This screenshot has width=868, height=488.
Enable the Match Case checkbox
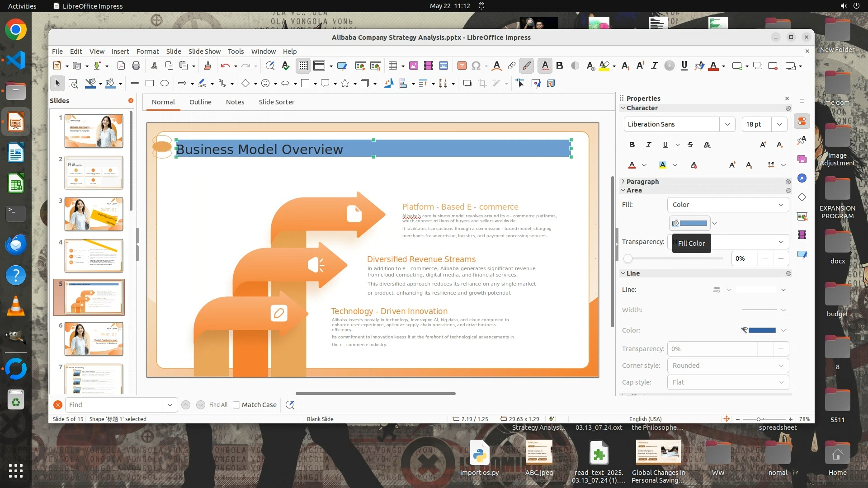(x=236, y=405)
